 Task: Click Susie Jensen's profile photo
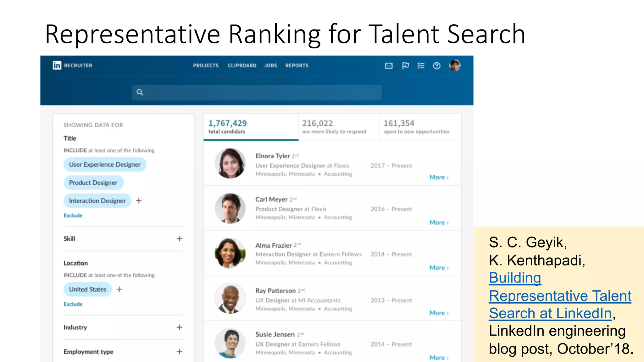pyautogui.click(x=230, y=343)
